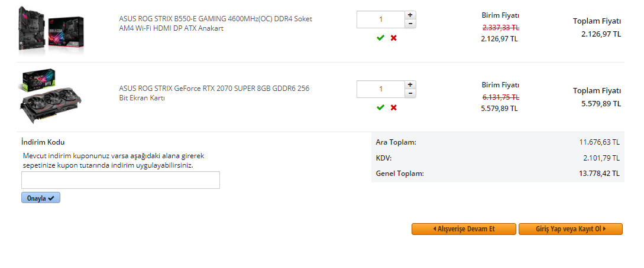Click Giriş Yap veya Kayıt Ol button
The width and height of the screenshot is (644, 268).
(x=570, y=229)
